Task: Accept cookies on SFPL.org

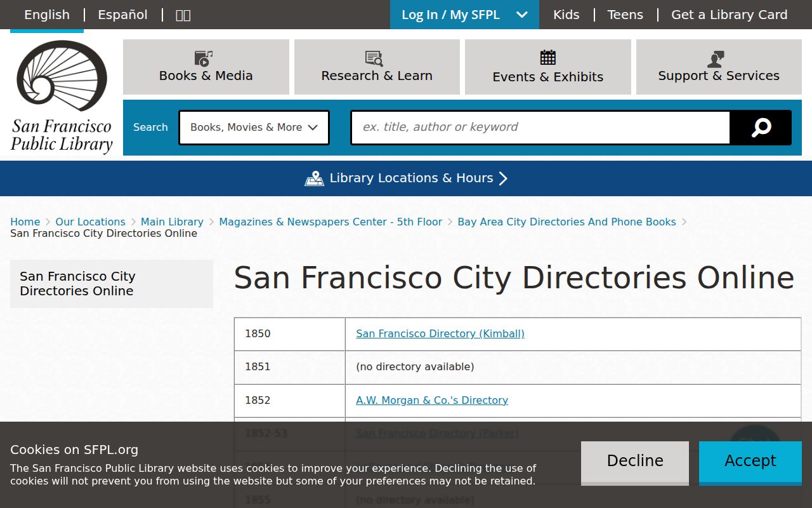Action: (750, 462)
